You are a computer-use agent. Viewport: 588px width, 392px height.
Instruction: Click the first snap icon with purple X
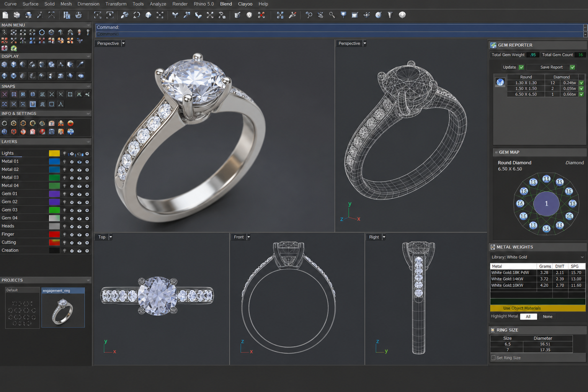click(x=5, y=94)
